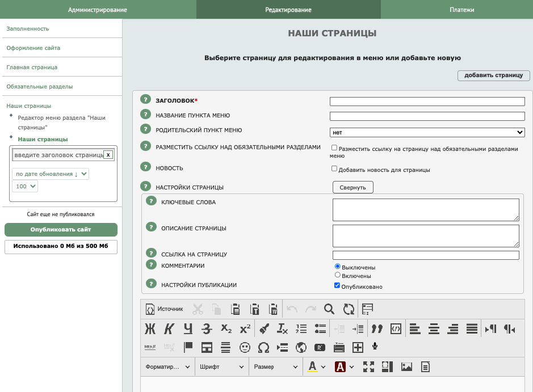Click the Find magnifier icon
This screenshot has width=533, height=392.
(329, 309)
